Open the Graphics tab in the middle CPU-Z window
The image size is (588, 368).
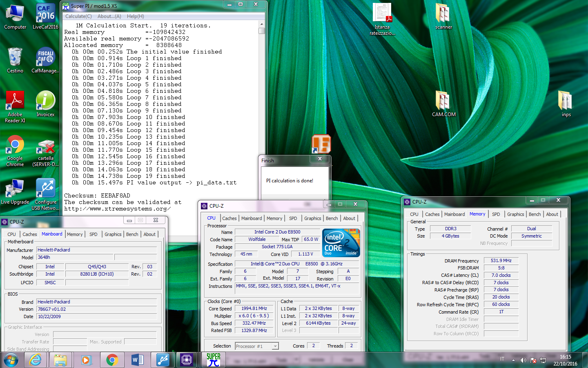(312, 218)
